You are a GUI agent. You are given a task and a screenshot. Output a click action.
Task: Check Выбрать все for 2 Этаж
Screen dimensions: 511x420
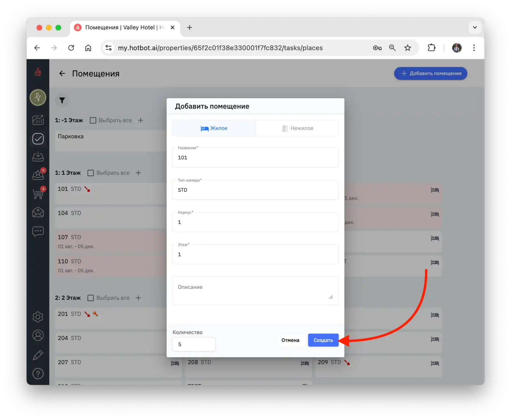pyautogui.click(x=91, y=298)
